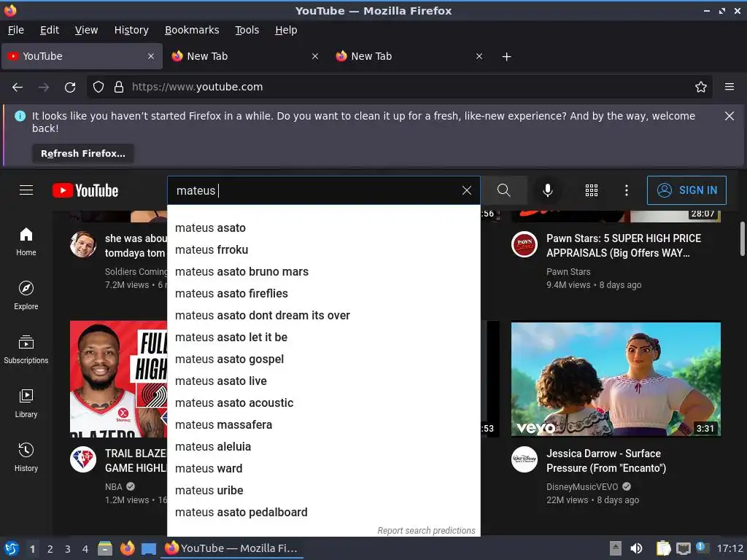Viewport: 747px width, 560px height.
Task: Open Explore in the sidebar
Action: tap(26, 295)
